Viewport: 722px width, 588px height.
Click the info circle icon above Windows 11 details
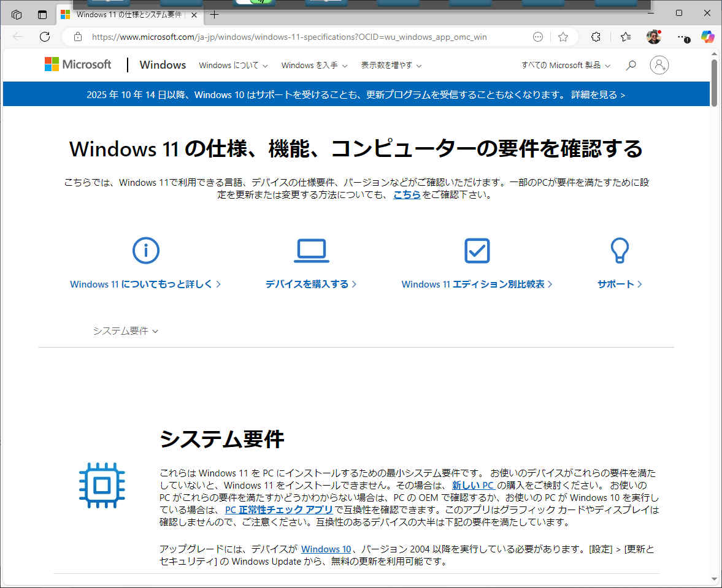click(x=145, y=250)
